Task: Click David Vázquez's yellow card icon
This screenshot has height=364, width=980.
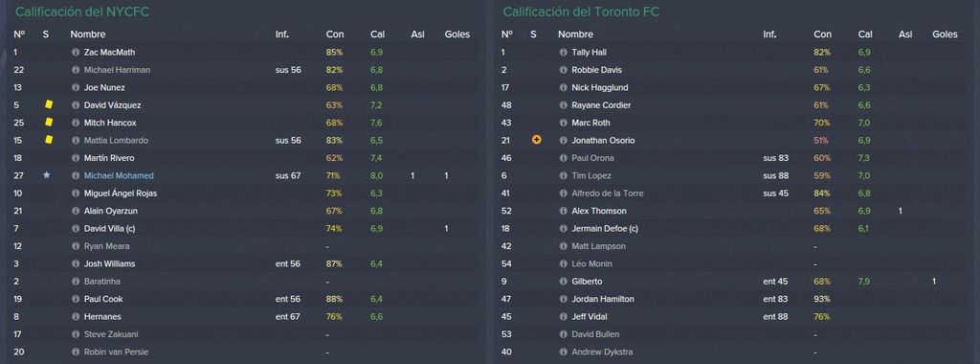Action: point(49,105)
